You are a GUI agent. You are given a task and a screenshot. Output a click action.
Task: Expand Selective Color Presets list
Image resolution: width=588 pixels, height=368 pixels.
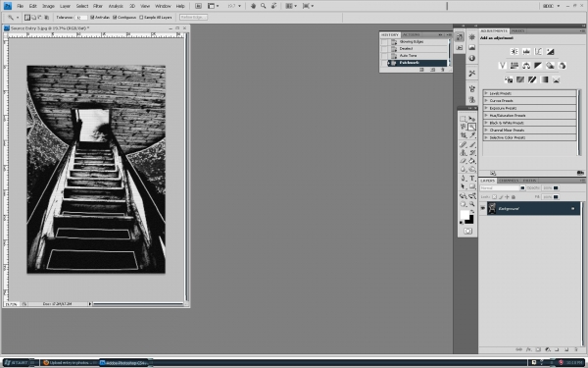click(x=486, y=137)
